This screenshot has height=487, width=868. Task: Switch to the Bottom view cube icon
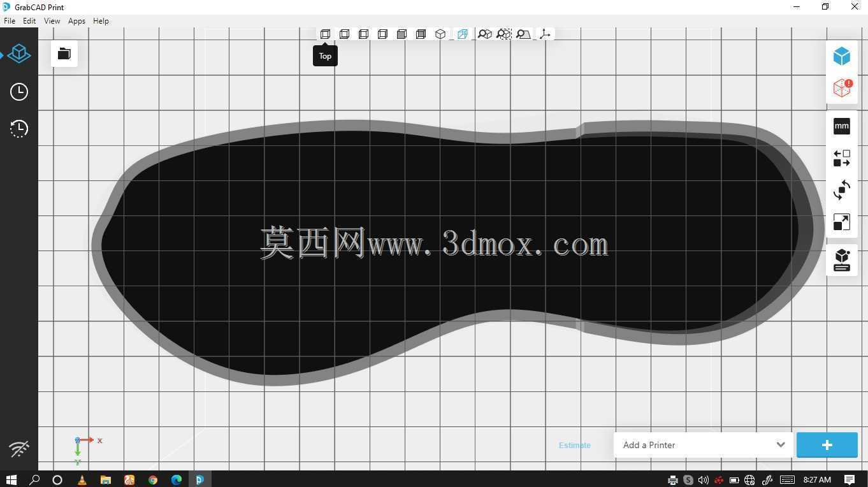(344, 34)
